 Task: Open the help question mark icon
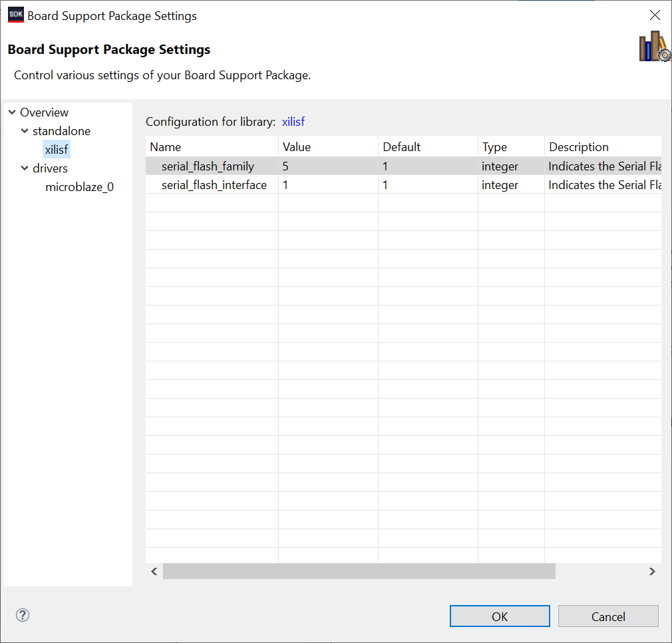pyautogui.click(x=22, y=615)
